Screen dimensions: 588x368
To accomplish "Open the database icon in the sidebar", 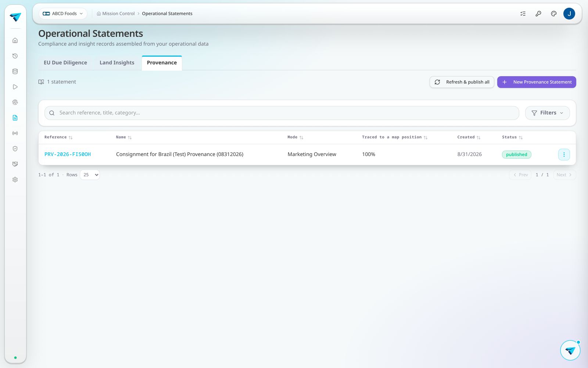I will (x=15, y=71).
